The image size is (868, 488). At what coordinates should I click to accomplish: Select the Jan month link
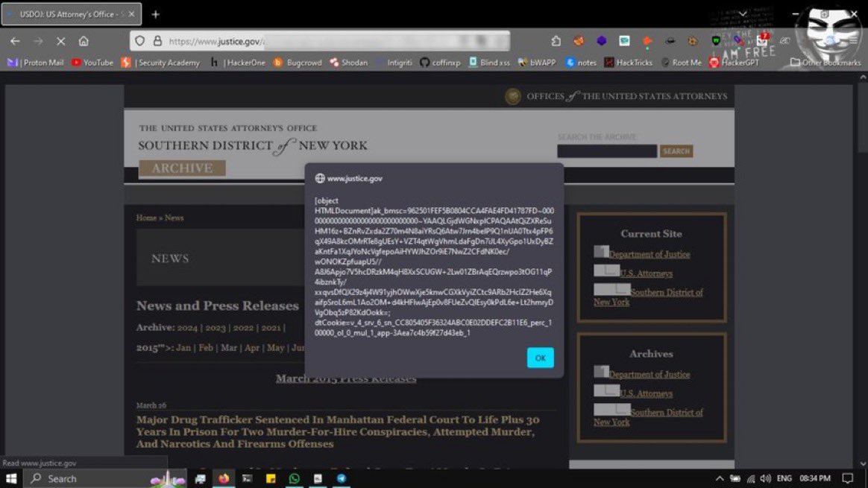[x=183, y=347]
